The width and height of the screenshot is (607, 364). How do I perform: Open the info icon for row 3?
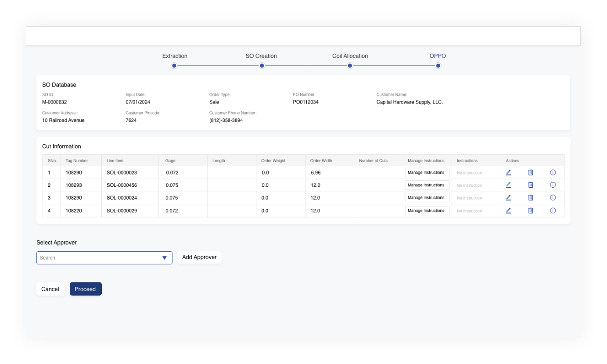tap(553, 198)
